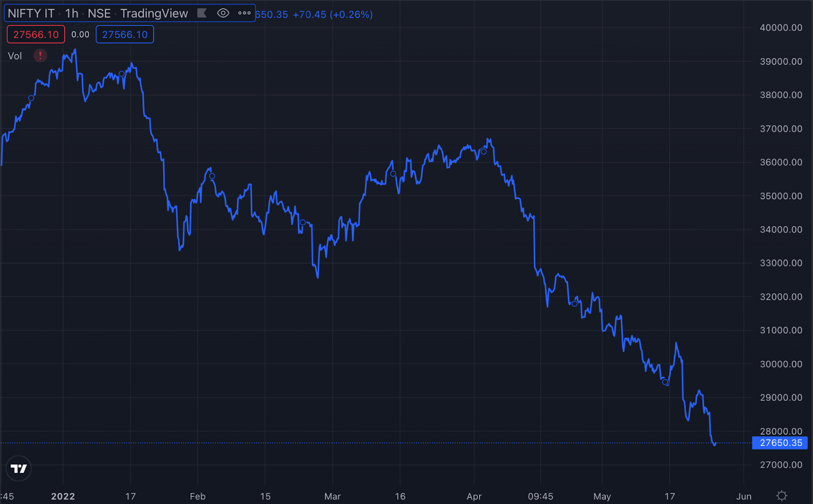Click the 15 date label on the time axis
This screenshot has height=504, width=813.
pos(265,496)
